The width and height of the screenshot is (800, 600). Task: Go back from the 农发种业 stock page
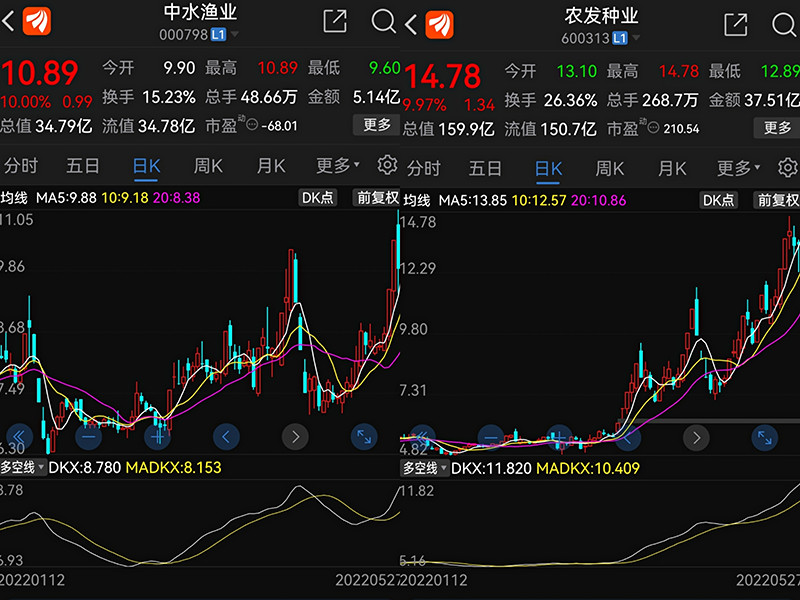point(411,24)
